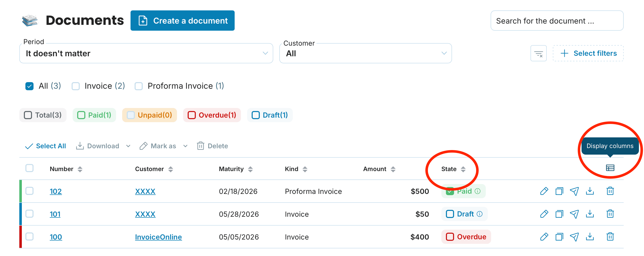Viewport: 644px width, 256px height.
Task: Click the clear filters icon button
Action: [538, 53]
